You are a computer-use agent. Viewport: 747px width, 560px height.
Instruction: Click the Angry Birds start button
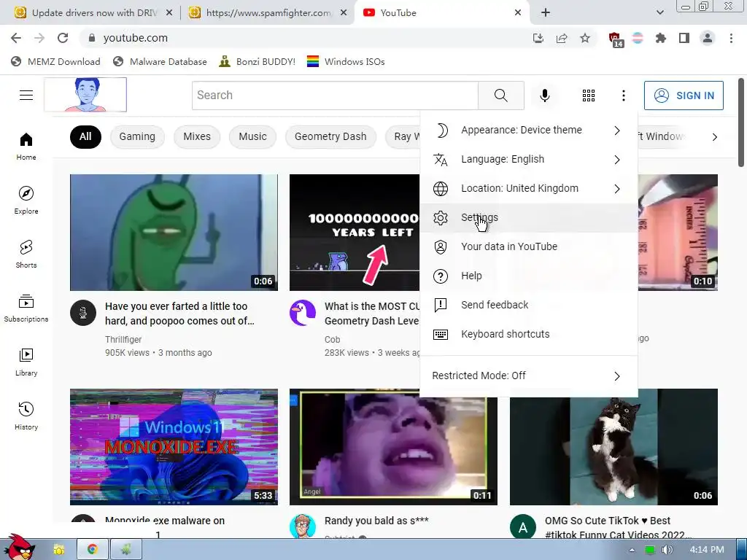click(x=18, y=548)
